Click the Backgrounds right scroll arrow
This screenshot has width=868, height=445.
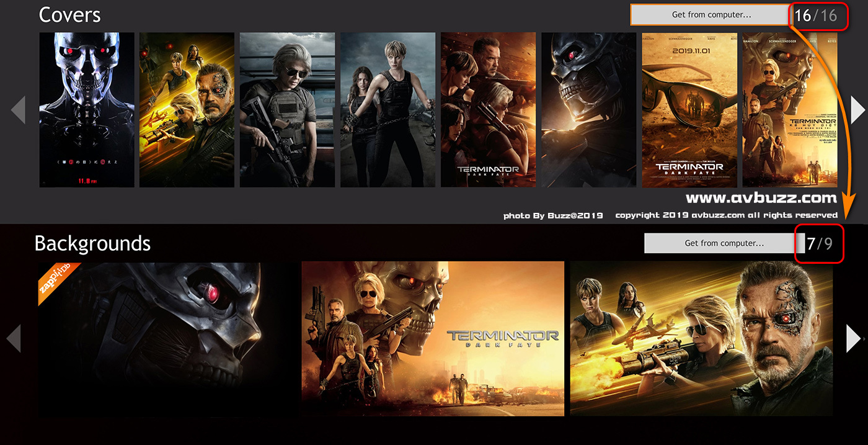[x=854, y=339]
